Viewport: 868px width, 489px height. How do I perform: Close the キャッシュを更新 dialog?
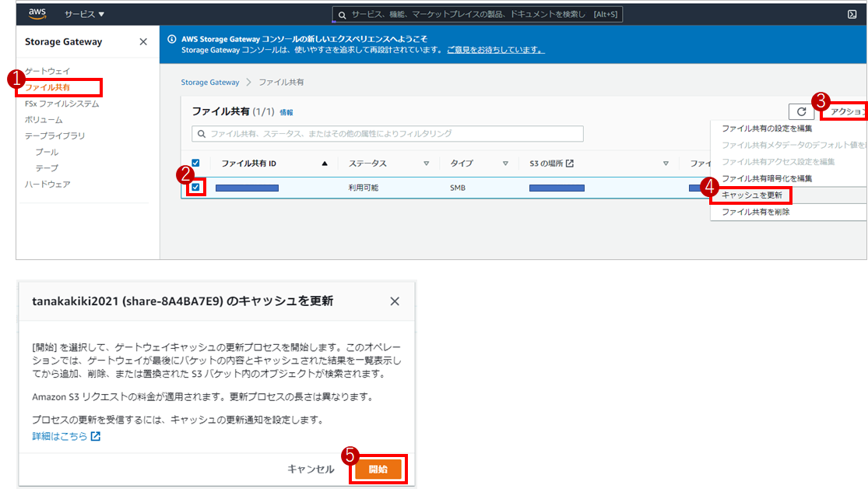pos(395,301)
